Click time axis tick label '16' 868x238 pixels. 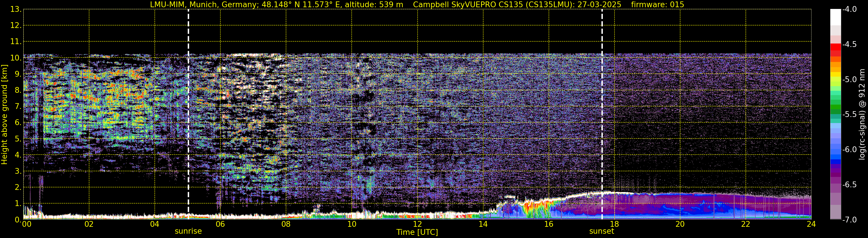(x=548, y=224)
